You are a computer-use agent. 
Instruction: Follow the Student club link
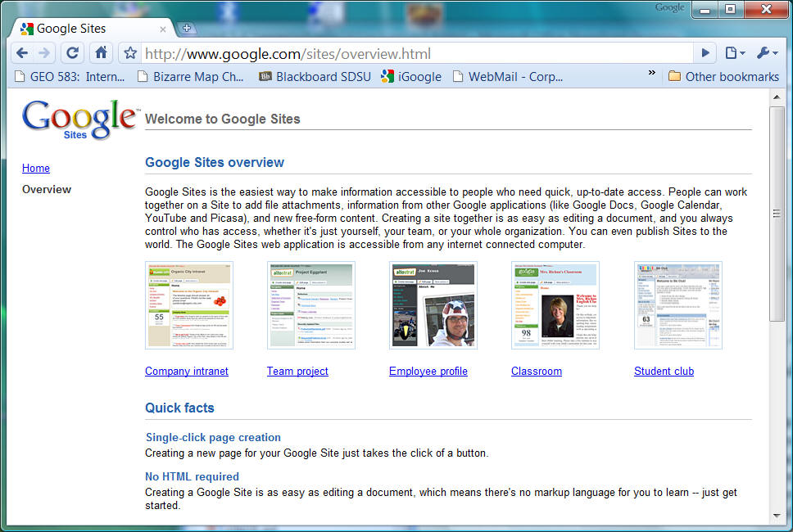tap(664, 372)
